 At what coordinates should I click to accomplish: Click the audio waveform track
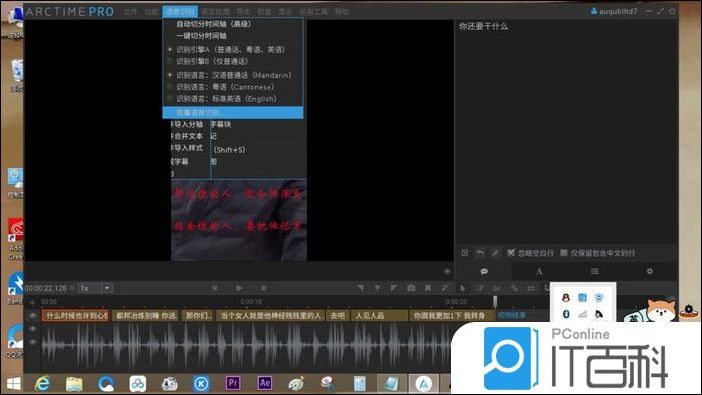click(246, 346)
